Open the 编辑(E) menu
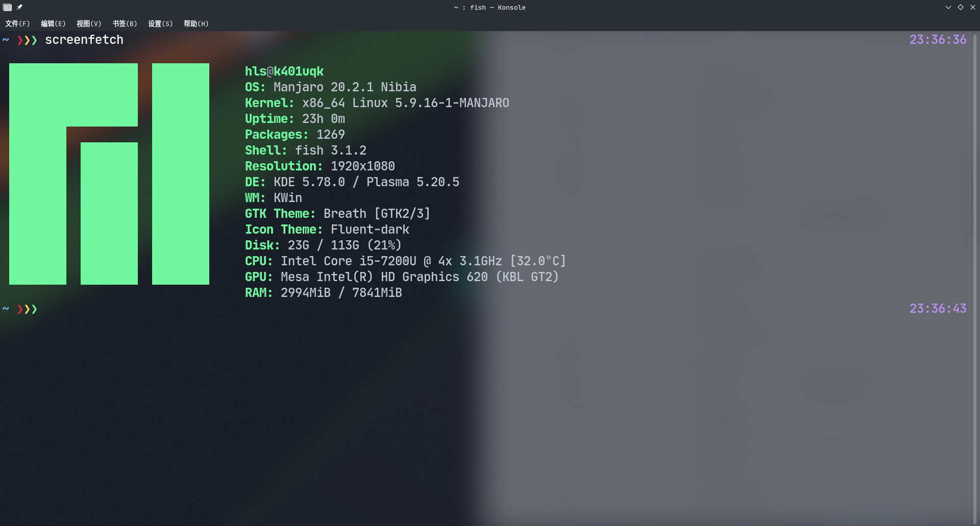The image size is (980, 526). click(x=53, y=23)
